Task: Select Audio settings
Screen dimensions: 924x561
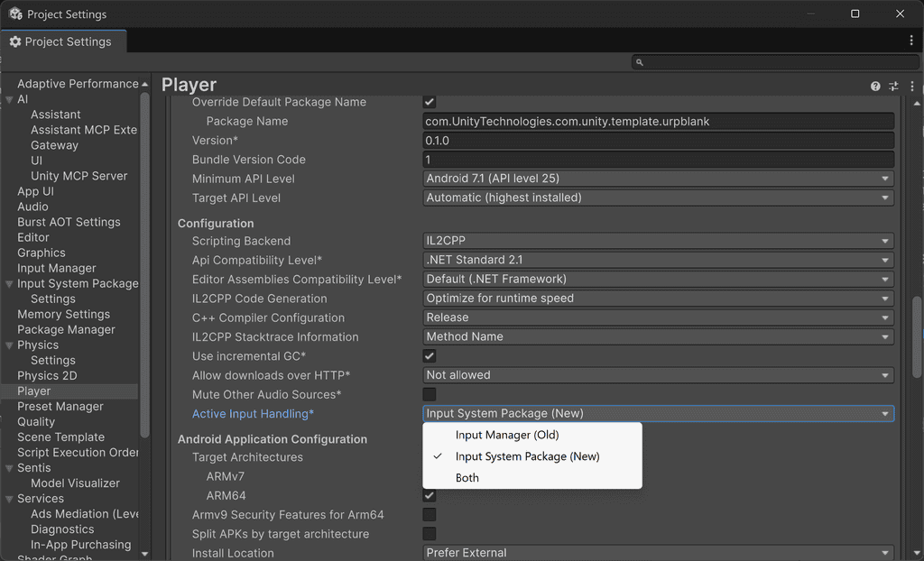Action: (x=32, y=207)
